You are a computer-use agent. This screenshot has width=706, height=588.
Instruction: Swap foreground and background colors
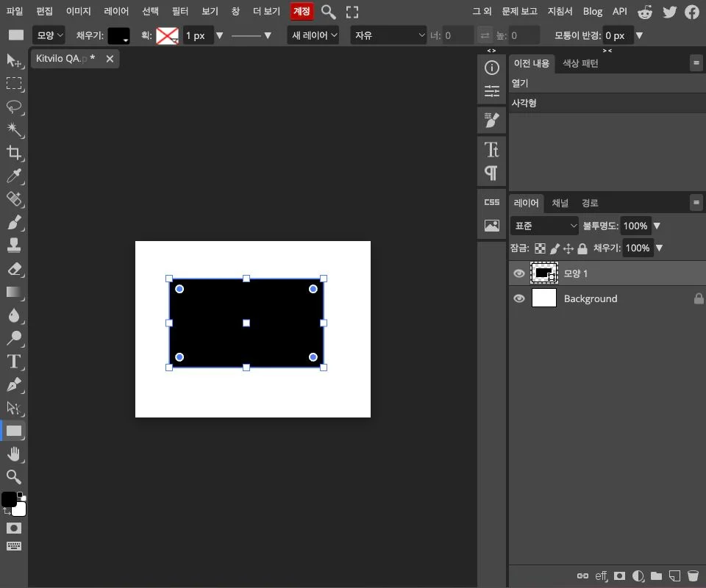tap(7, 512)
